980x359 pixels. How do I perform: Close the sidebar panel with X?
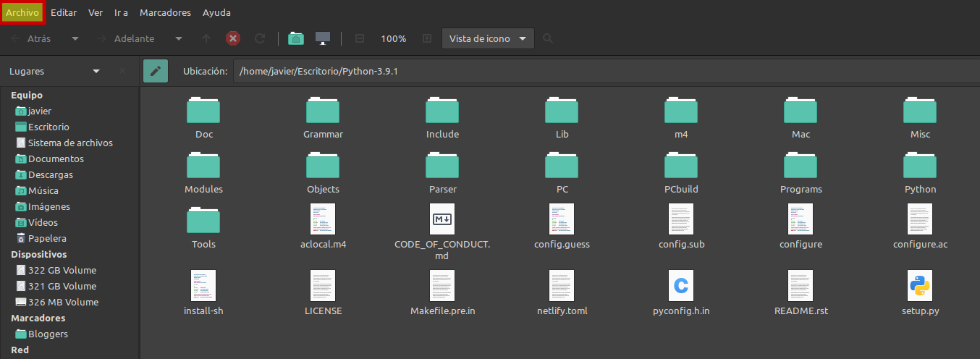pos(122,71)
